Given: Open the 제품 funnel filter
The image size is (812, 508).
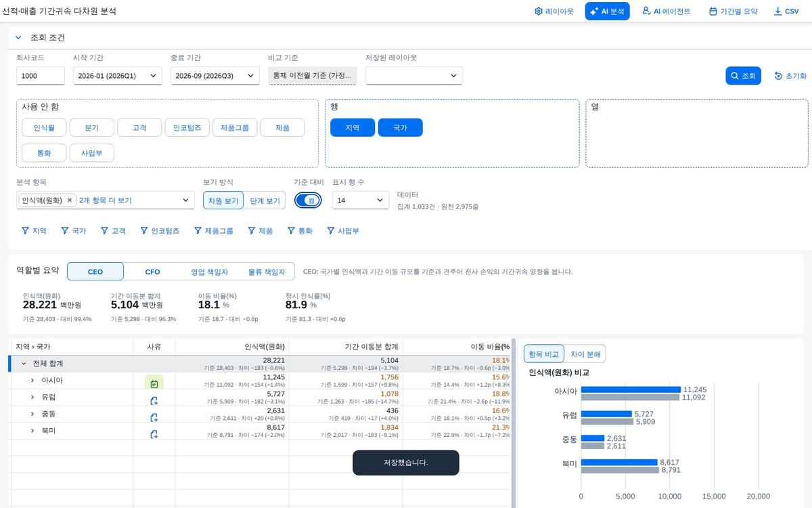Looking at the screenshot, I should click(260, 231).
